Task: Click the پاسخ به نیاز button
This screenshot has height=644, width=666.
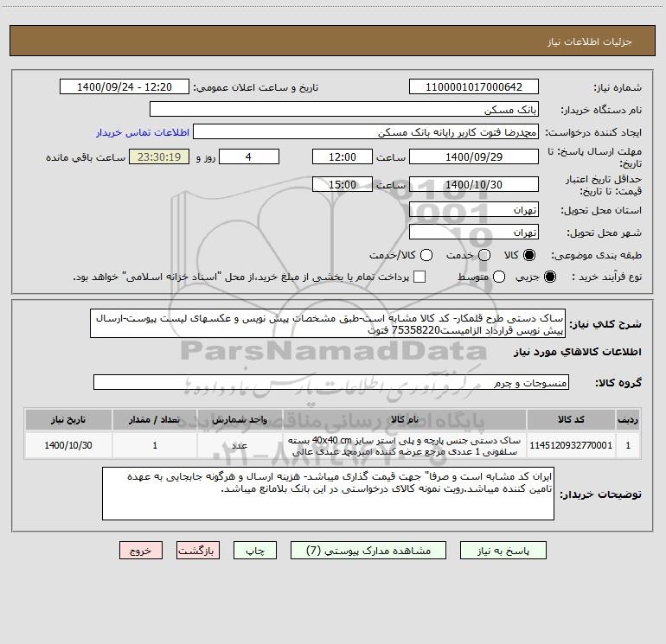Action: click(x=503, y=551)
